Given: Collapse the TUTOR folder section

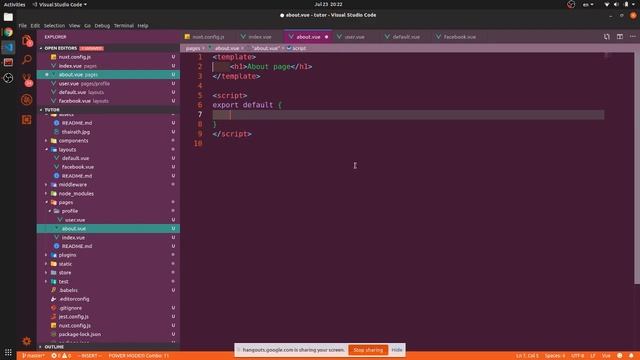Looking at the screenshot, I should (x=52, y=110).
